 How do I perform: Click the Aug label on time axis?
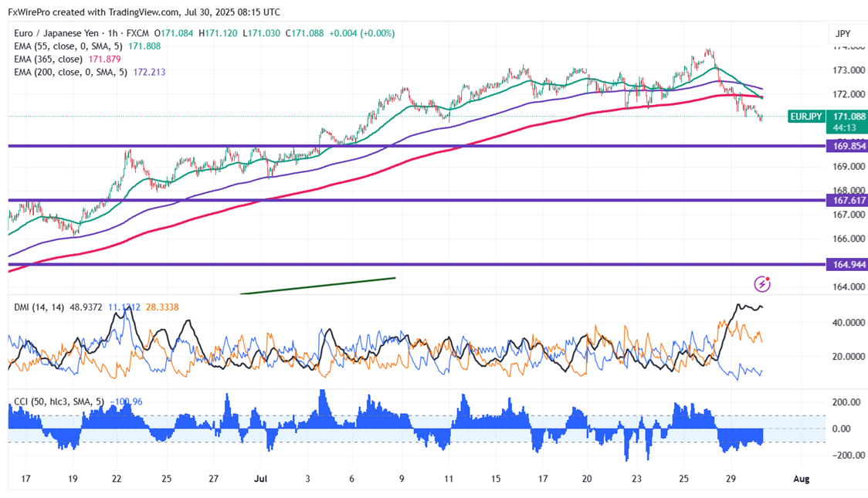[801, 479]
